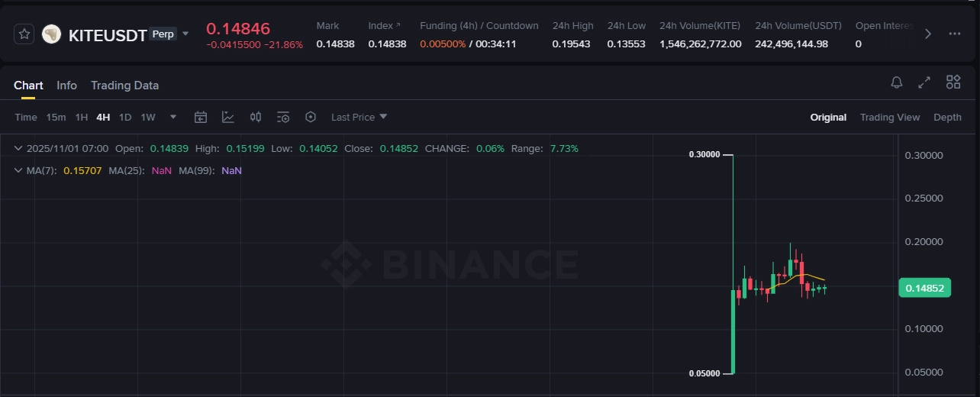The image size is (980, 397).
Task: Expand more time intervals dropdown arrow
Action: point(173,117)
